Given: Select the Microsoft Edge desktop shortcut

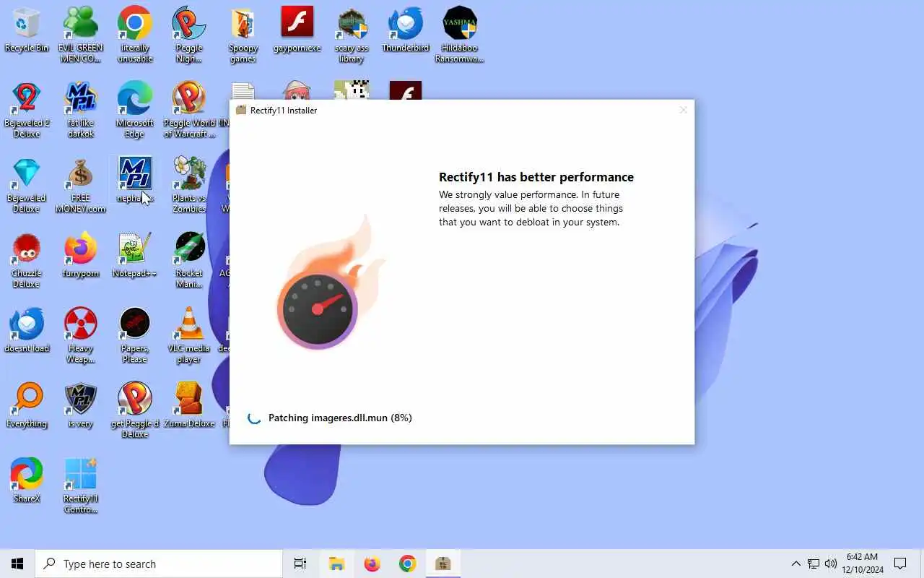Looking at the screenshot, I should click(x=135, y=110).
